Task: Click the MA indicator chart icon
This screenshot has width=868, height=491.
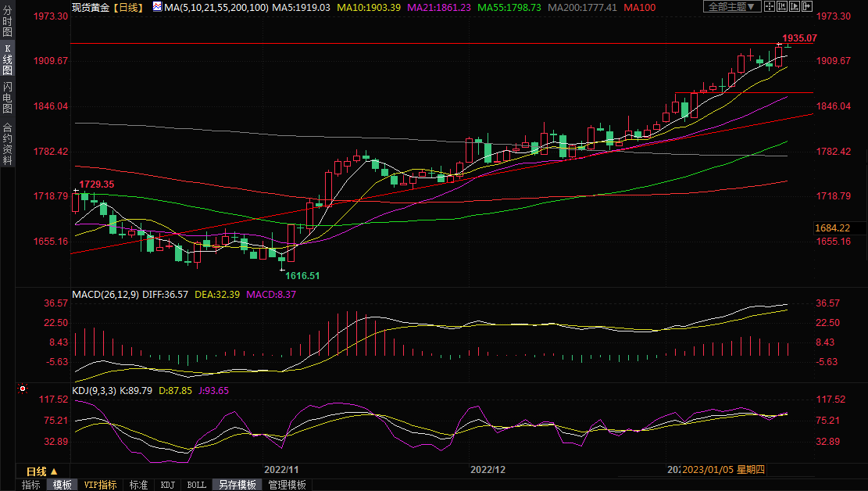Action: (x=158, y=7)
